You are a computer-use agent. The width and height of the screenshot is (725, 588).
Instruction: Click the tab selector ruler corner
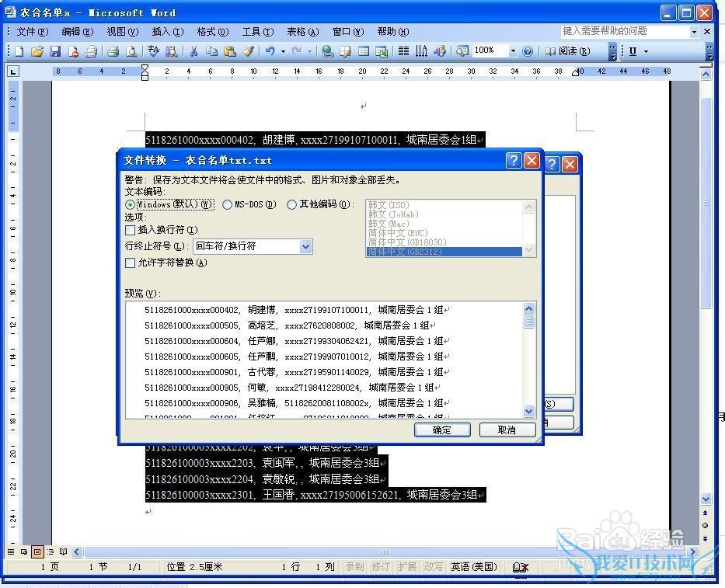tap(13, 71)
